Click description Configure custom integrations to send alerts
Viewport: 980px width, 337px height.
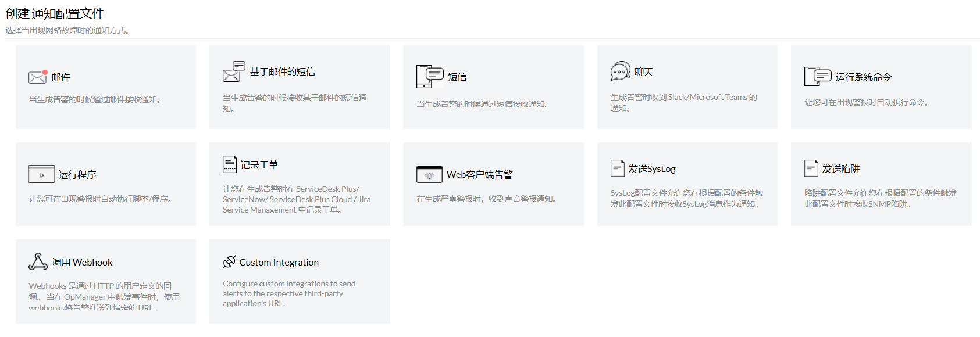pyautogui.click(x=289, y=293)
